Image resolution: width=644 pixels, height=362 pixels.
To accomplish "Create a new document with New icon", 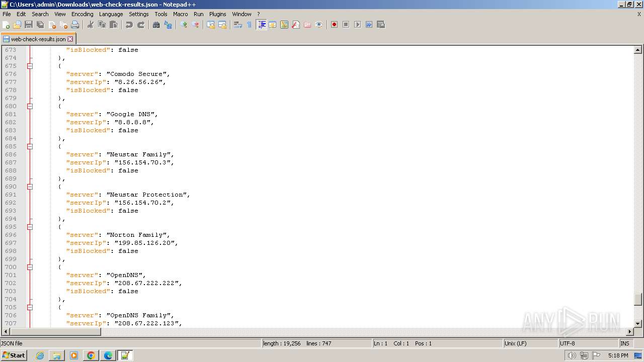I will click(x=7, y=25).
